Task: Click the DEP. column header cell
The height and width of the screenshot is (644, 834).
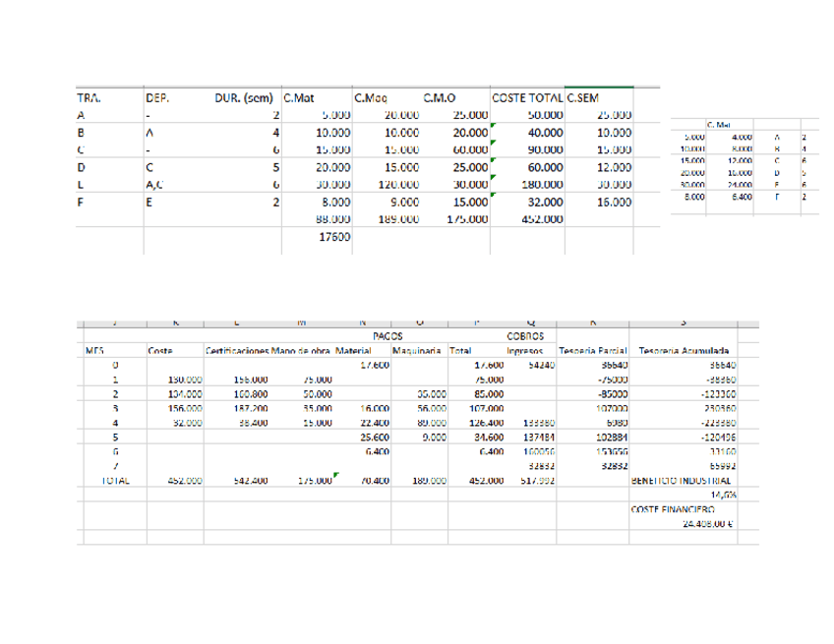Action: 155,98
